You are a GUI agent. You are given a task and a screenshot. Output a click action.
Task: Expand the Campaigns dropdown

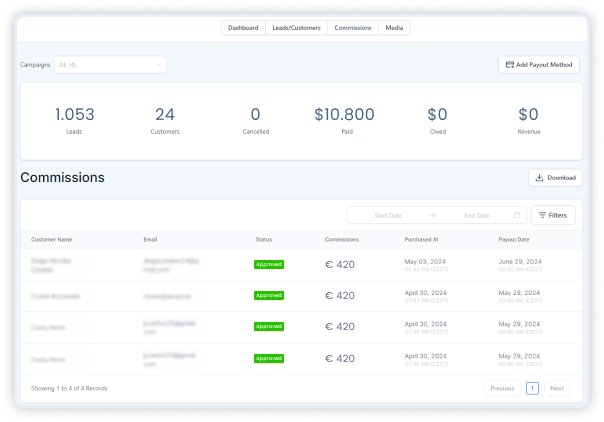click(110, 64)
